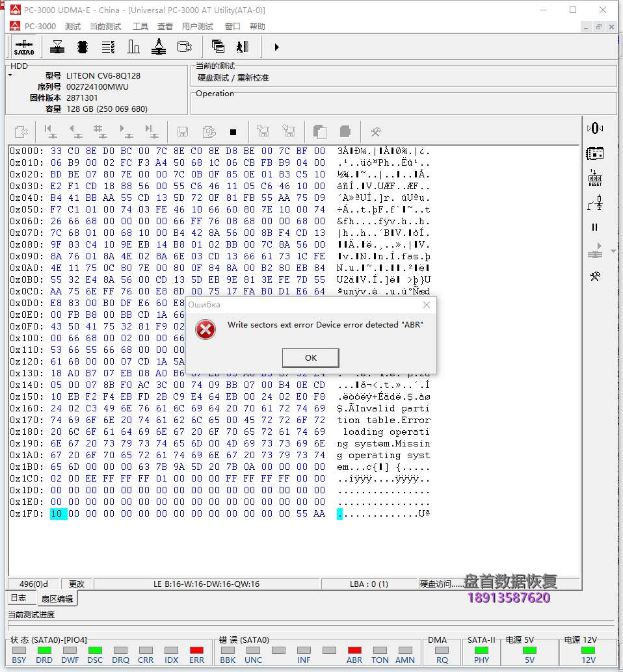
Task: Click the black square stop button
Action: click(x=233, y=132)
